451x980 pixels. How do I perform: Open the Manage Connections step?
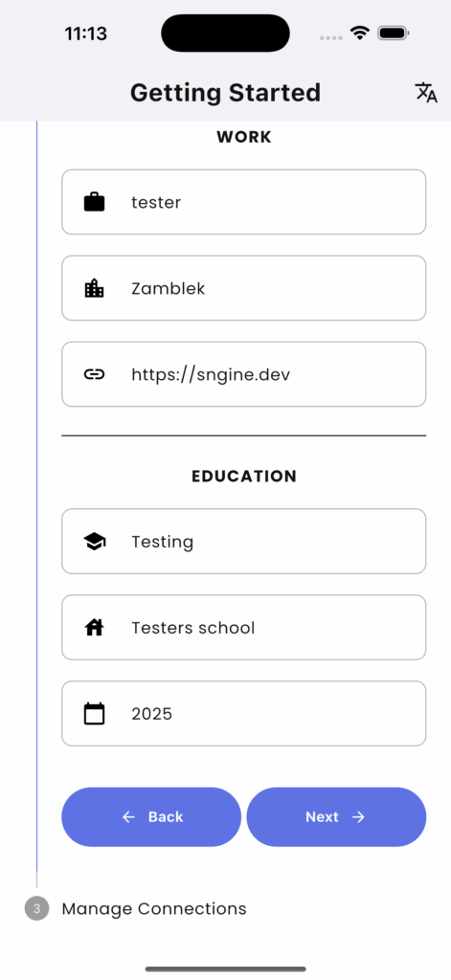pyautogui.click(x=154, y=909)
